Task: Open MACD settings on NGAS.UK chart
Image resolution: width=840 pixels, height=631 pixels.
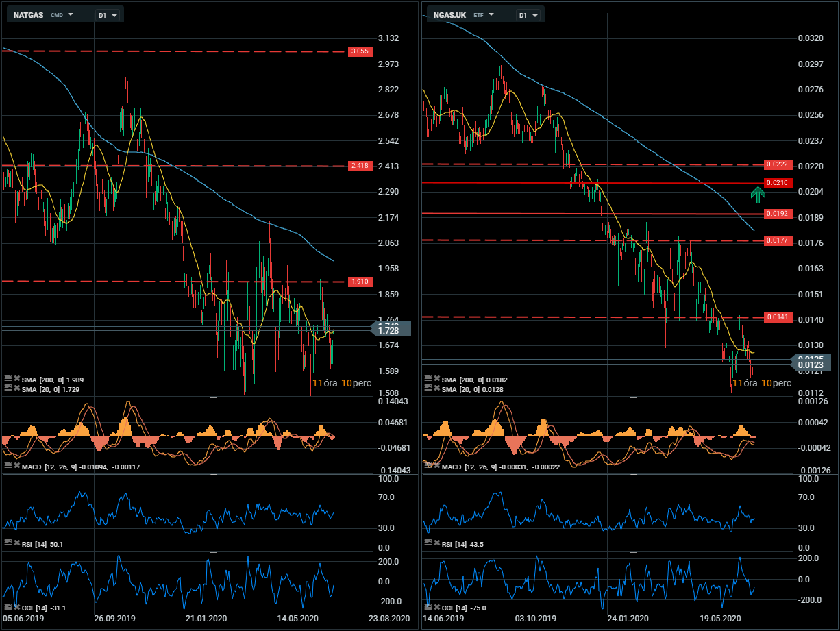Action: tap(428, 465)
